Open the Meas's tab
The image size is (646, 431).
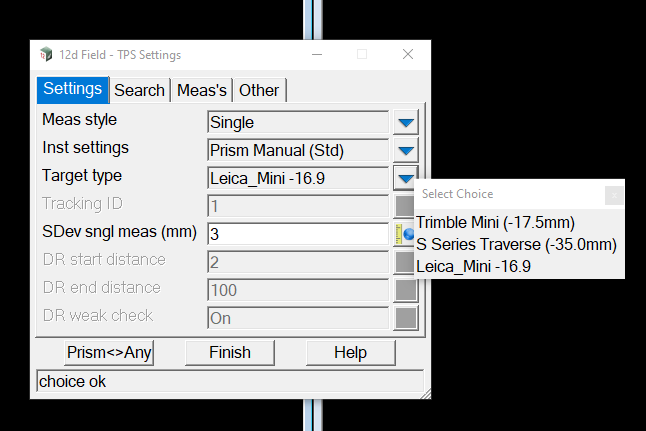[203, 90]
